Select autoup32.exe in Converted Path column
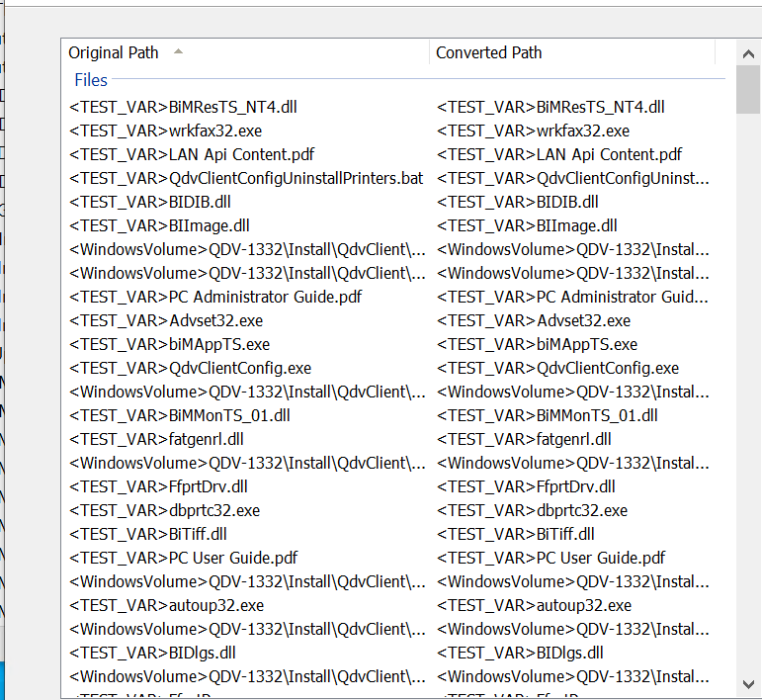 point(534,605)
